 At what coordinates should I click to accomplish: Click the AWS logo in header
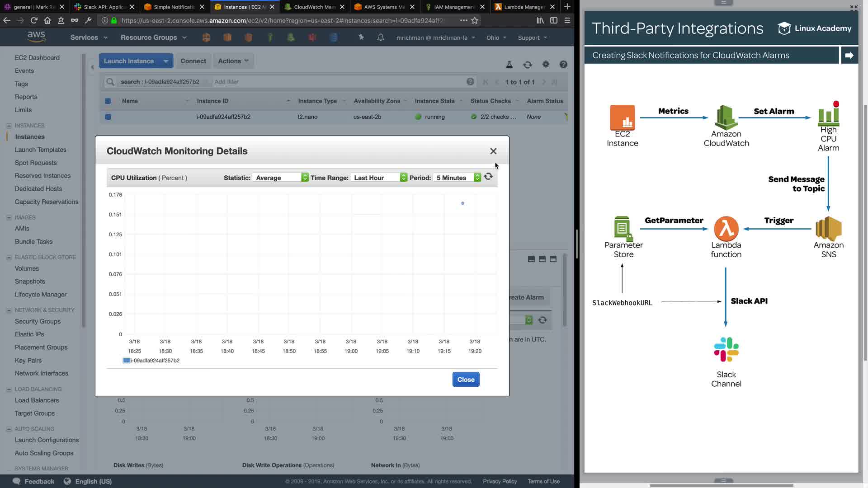pos(36,37)
